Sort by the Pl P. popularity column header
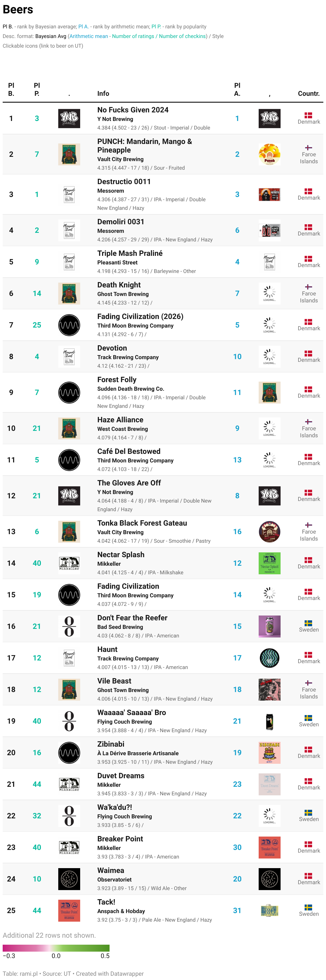This screenshot has height=980, width=326. (37, 89)
